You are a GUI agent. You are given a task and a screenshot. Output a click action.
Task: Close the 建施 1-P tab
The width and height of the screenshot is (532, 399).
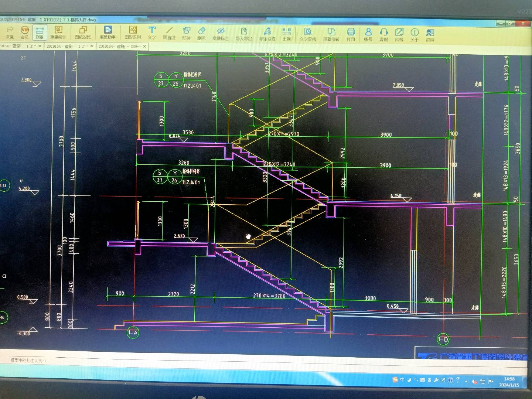click(x=92, y=46)
